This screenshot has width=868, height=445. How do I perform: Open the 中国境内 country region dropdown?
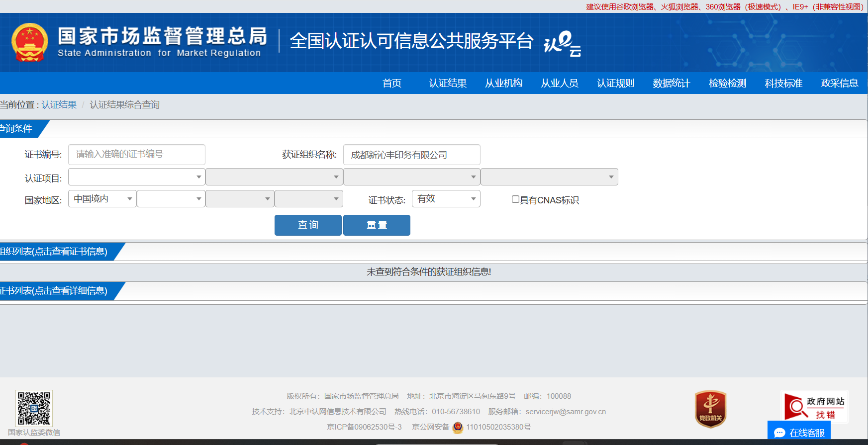(x=102, y=199)
